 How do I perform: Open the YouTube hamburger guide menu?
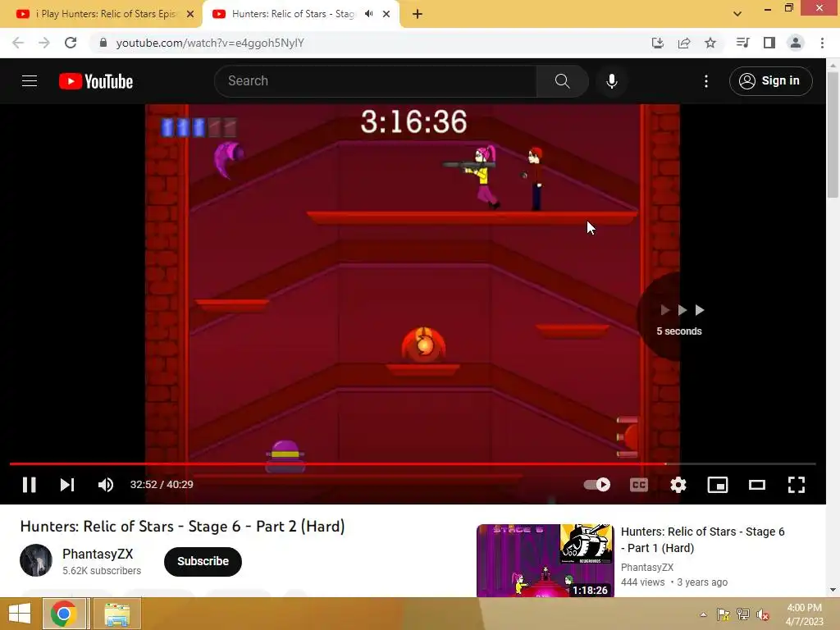click(x=30, y=81)
